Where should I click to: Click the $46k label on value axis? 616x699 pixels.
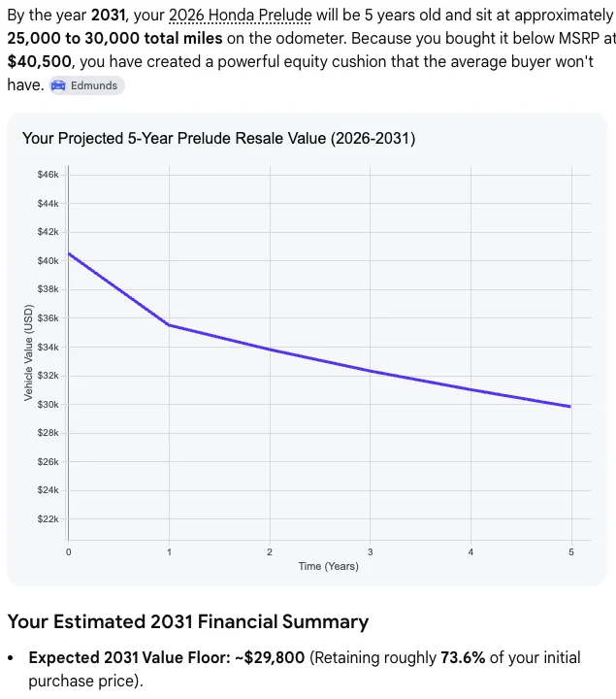pos(49,175)
